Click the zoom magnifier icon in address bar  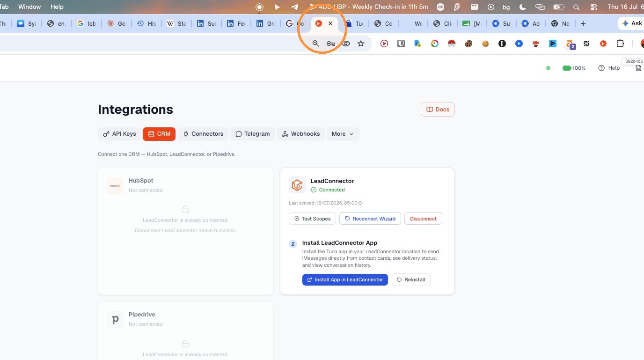(316, 44)
